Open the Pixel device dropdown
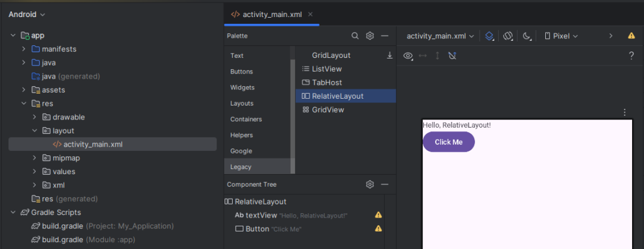 tap(562, 36)
